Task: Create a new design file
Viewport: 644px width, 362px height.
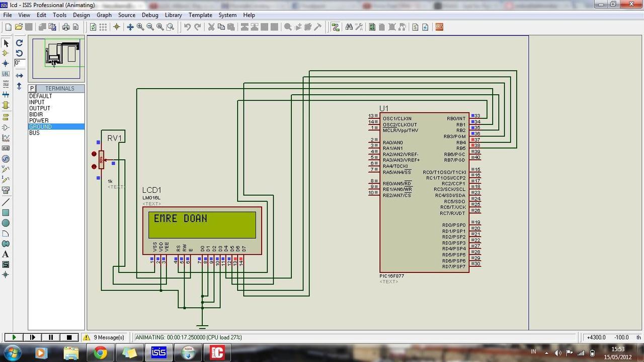Action: 8,27
